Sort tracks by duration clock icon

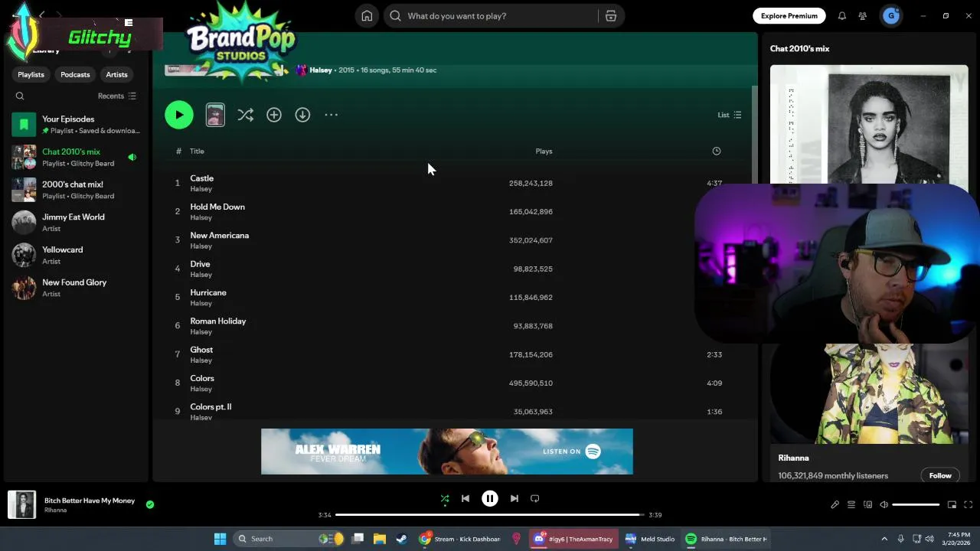click(x=717, y=151)
